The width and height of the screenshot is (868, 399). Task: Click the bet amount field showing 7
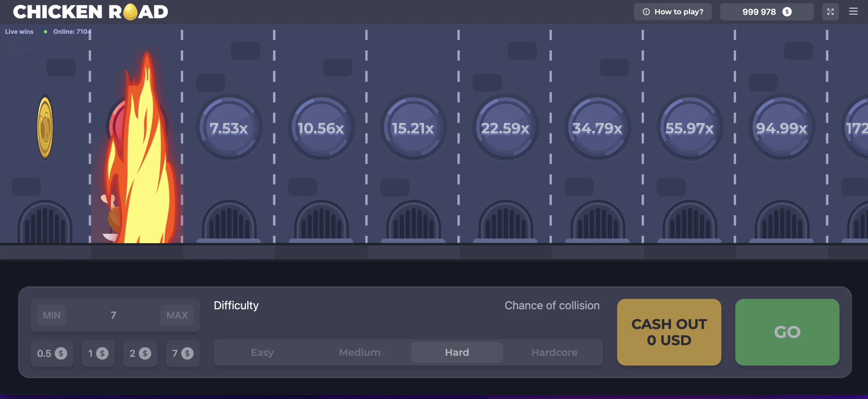113,315
